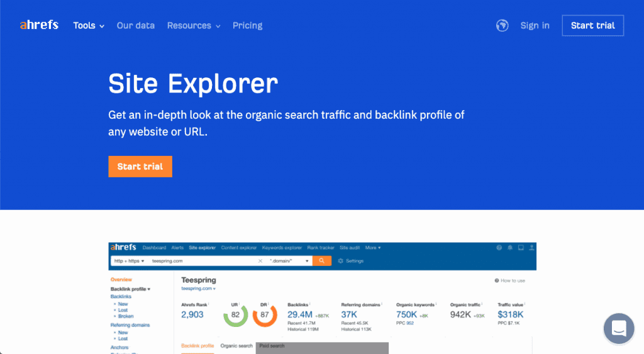Open Backlinks in the demo sidebar

click(x=121, y=297)
